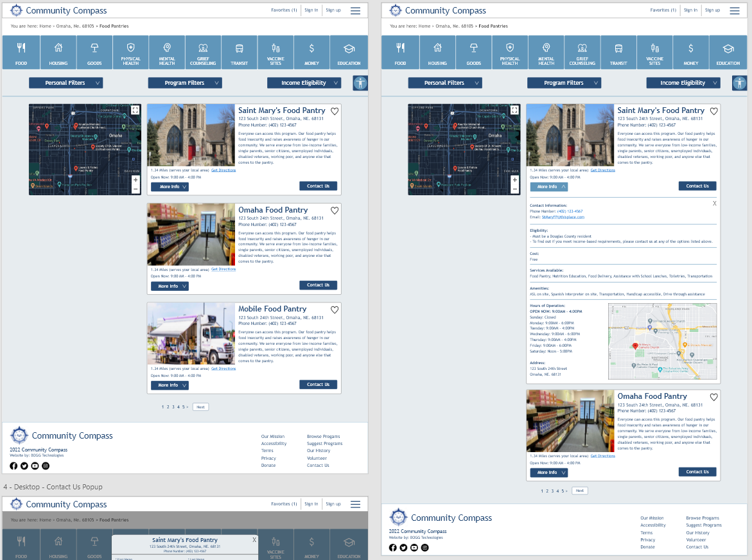Open accessibility widget in right mockup

[740, 83]
